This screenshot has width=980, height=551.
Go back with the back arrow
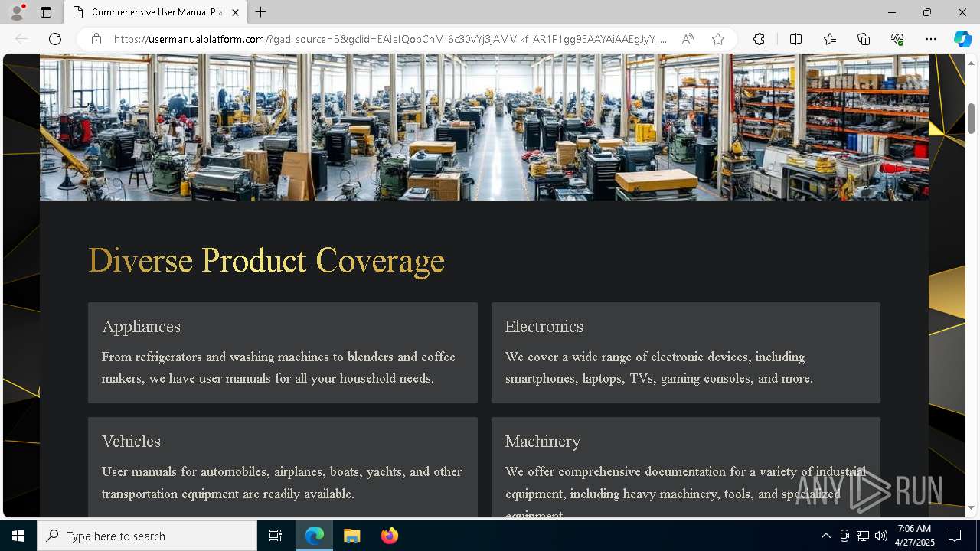tap(21, 39)
